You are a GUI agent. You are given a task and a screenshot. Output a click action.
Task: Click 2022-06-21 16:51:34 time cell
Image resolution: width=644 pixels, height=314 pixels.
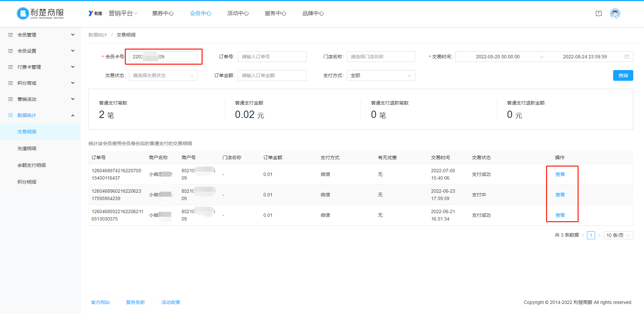[x=443, y=215]
